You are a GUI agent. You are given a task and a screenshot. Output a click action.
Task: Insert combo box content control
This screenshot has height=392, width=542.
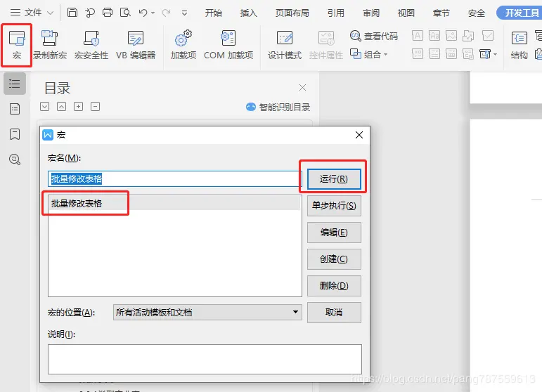pos(418,54)
